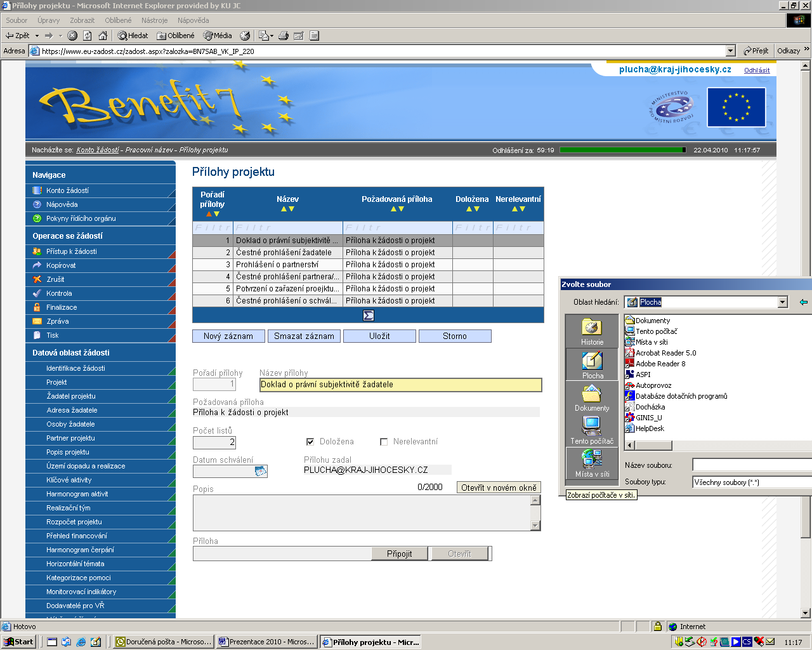Toggle the Doložena checkbox
812x650 pixels.
(x=310, y=442)
